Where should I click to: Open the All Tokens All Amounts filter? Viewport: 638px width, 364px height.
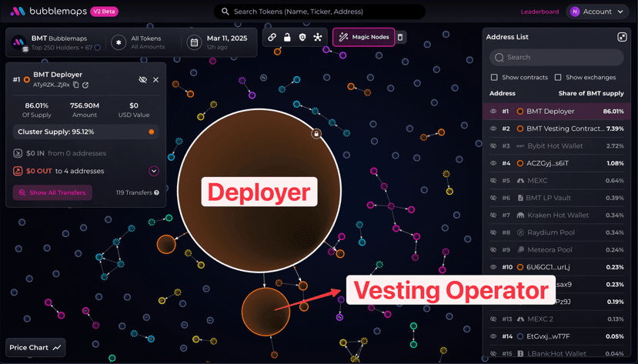coord(142,42)
